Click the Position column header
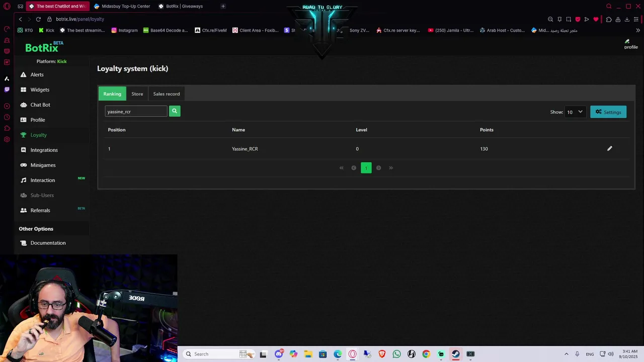 [117, 130]
